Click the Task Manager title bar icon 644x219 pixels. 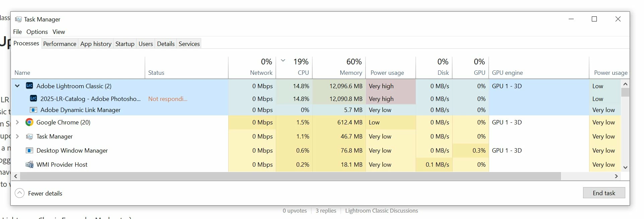point(18,19)
